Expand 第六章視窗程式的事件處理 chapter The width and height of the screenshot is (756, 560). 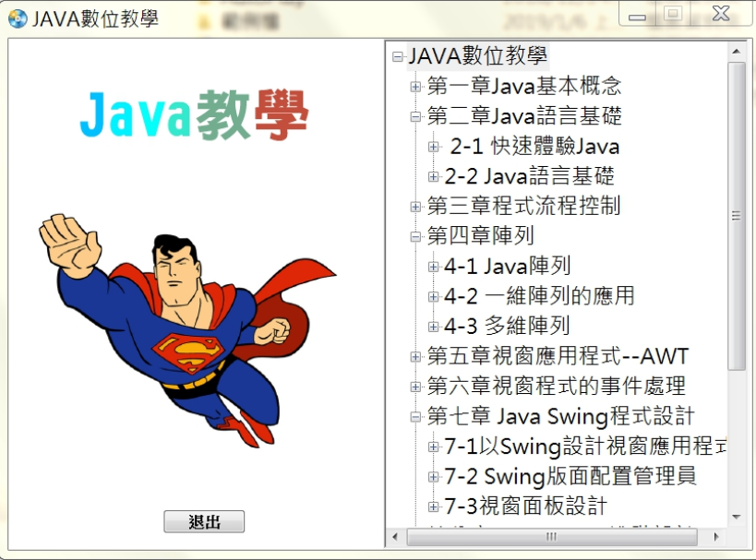coord(415,387)
